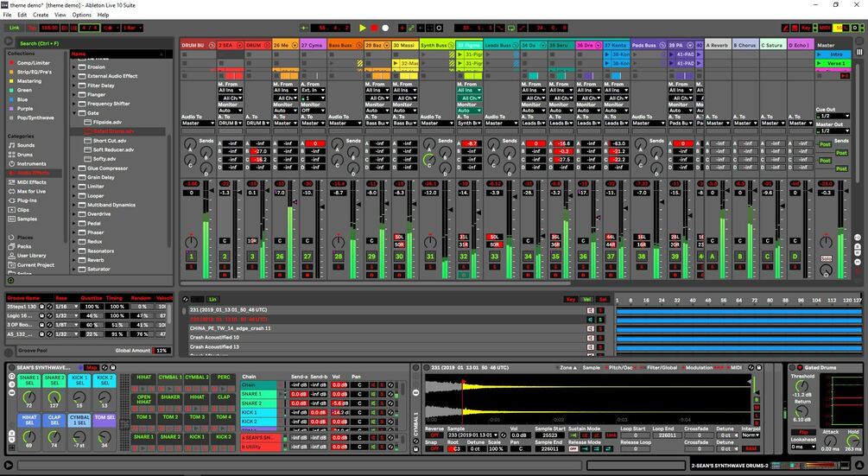Toggle track activator on Return A
868x476 pixels.
tap(713, 257)
